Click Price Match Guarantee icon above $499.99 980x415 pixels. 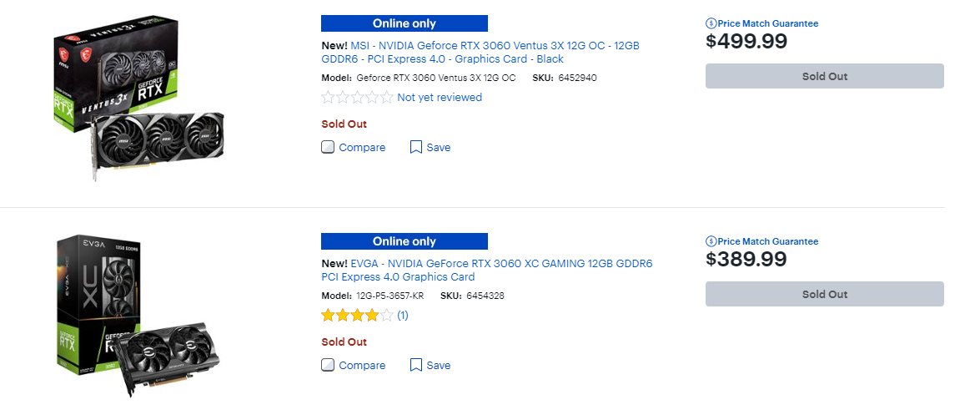(711, 23)
